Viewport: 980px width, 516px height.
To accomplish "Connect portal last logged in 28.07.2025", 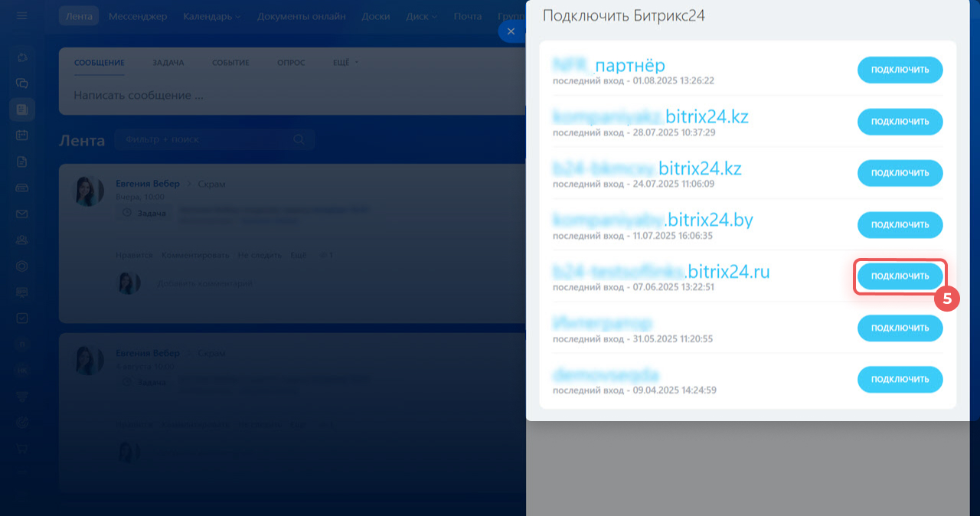I will pos(900,122).
